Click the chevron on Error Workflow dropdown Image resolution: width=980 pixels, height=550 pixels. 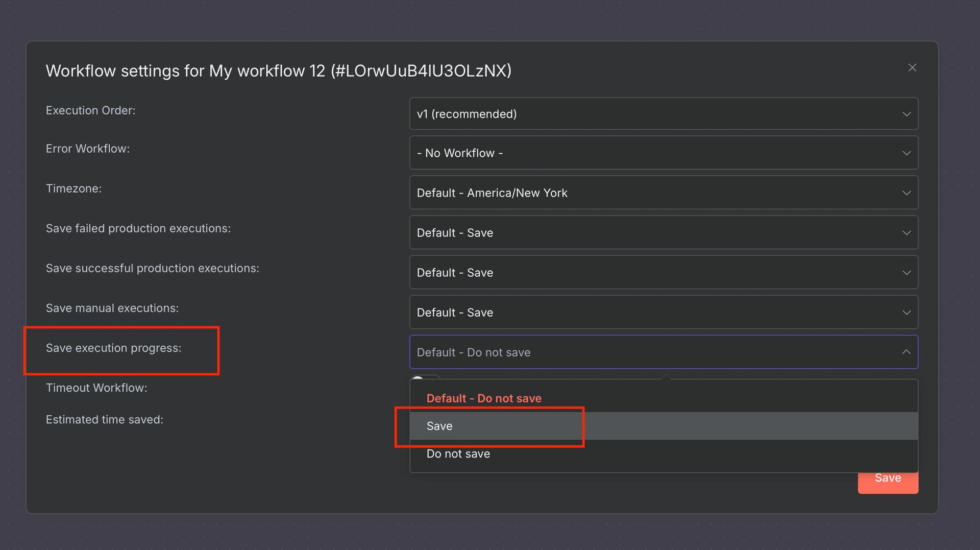[x=906, y=153]
